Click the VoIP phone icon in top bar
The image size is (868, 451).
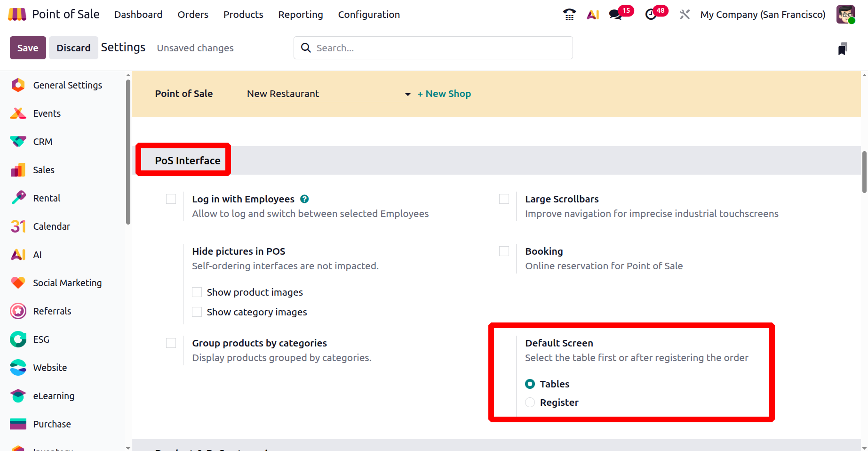[x=569, y=15]
